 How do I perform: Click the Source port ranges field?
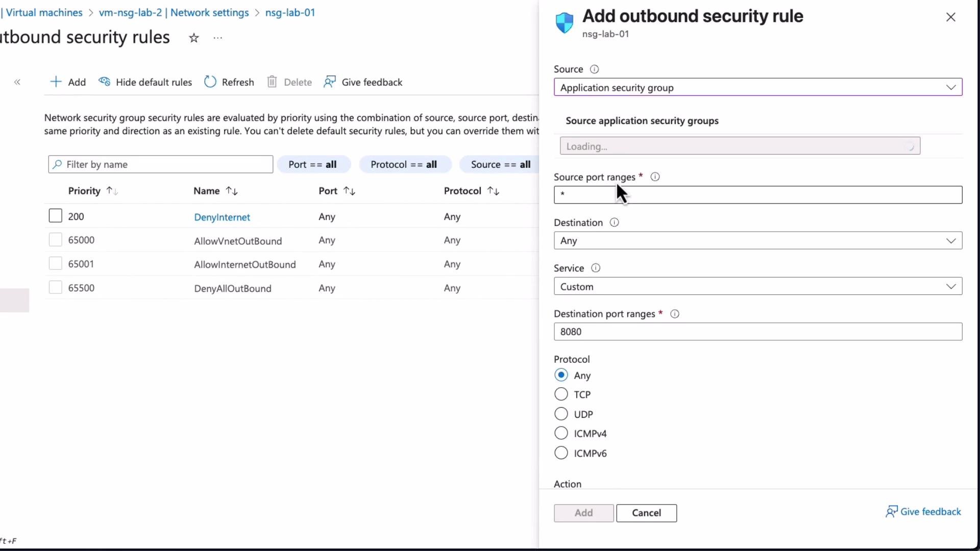click(x=758, y=194)
